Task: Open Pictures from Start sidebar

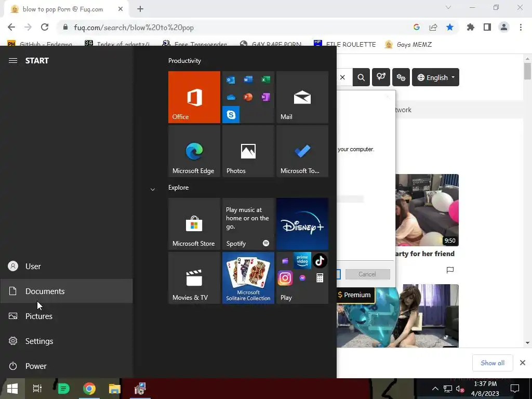Action: click(x=66, y=316)
